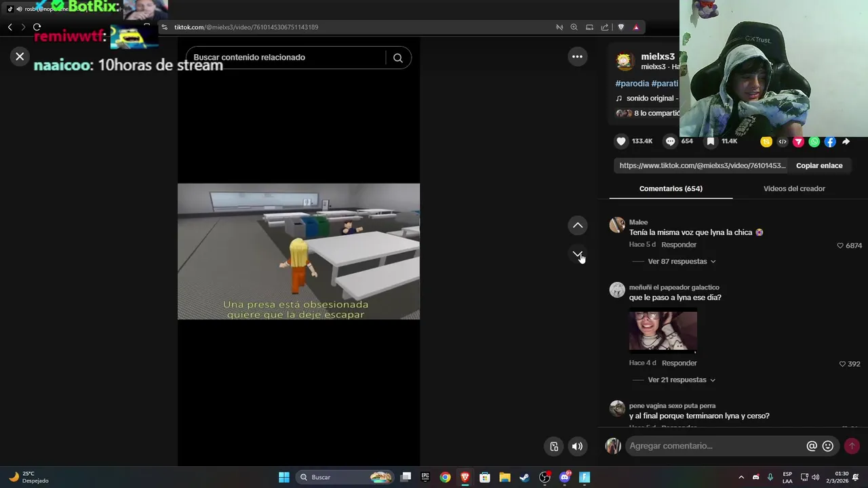Screen dimensions: 868x488
Task: Toggle auto-scroll icon next to the volume button
Action: click(554, 446)
